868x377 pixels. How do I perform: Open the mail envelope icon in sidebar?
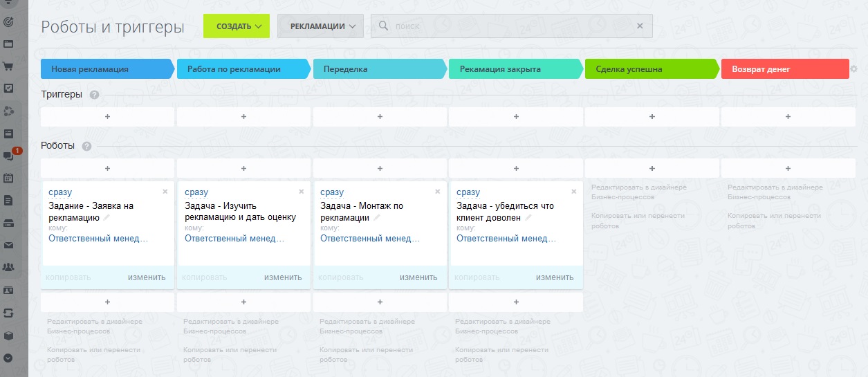tap(8, 245)
